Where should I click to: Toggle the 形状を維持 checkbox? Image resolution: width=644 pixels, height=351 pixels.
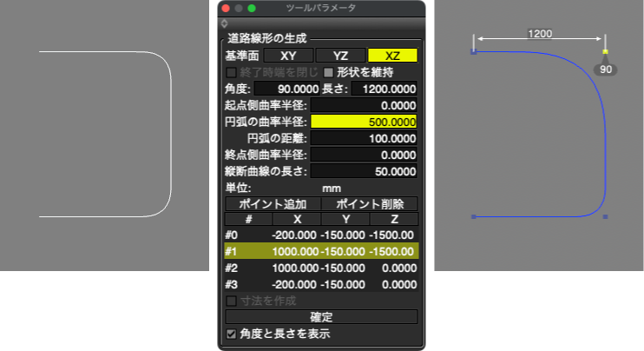(328, 72)
